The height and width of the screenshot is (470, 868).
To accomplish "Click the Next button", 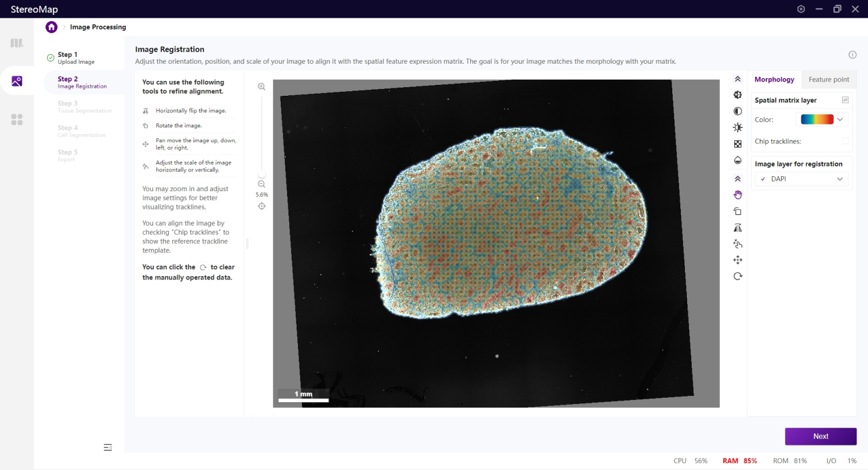I will pyautogui.click(x=820, y=436).
